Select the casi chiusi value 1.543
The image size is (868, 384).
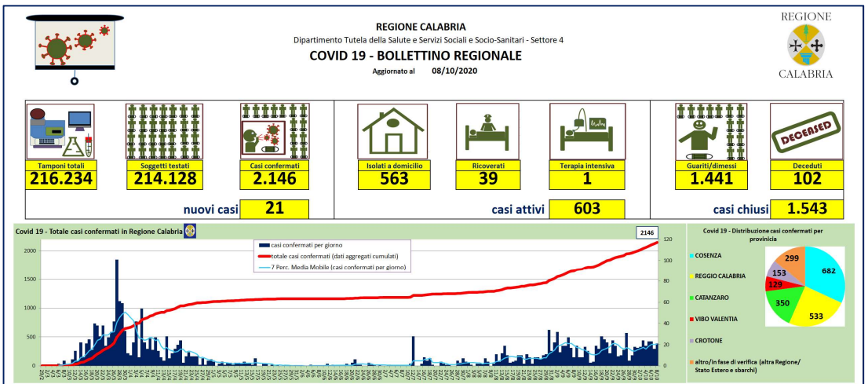tap(807, 209)
